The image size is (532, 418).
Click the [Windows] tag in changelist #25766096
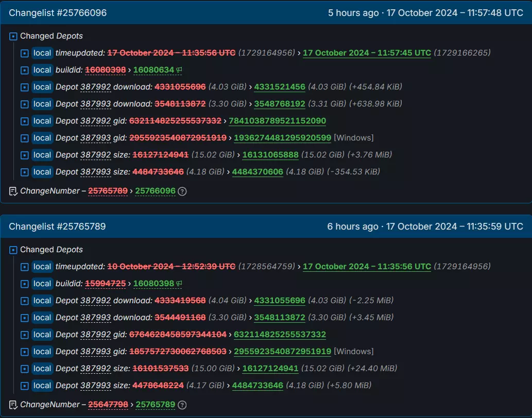click(x=353, y=137)
